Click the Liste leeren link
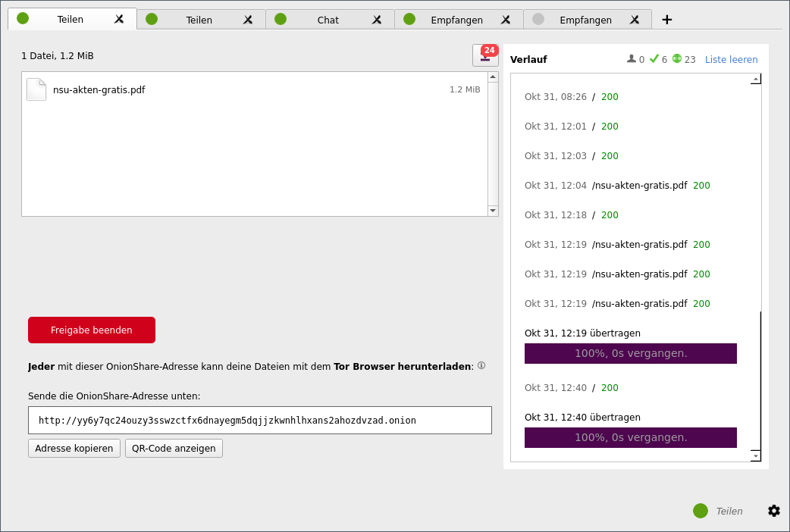The width and height of the screenshot is (790, 532). tap(731, 59)
